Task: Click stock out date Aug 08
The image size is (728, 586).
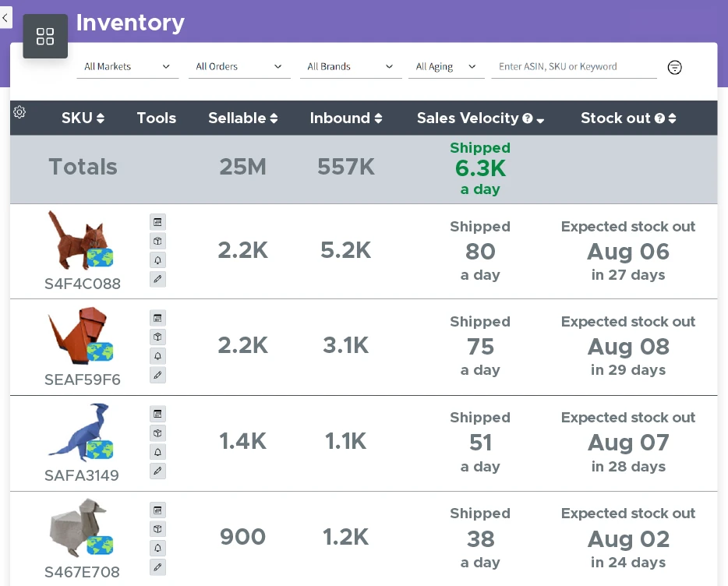Action: [x=628, y=347]
